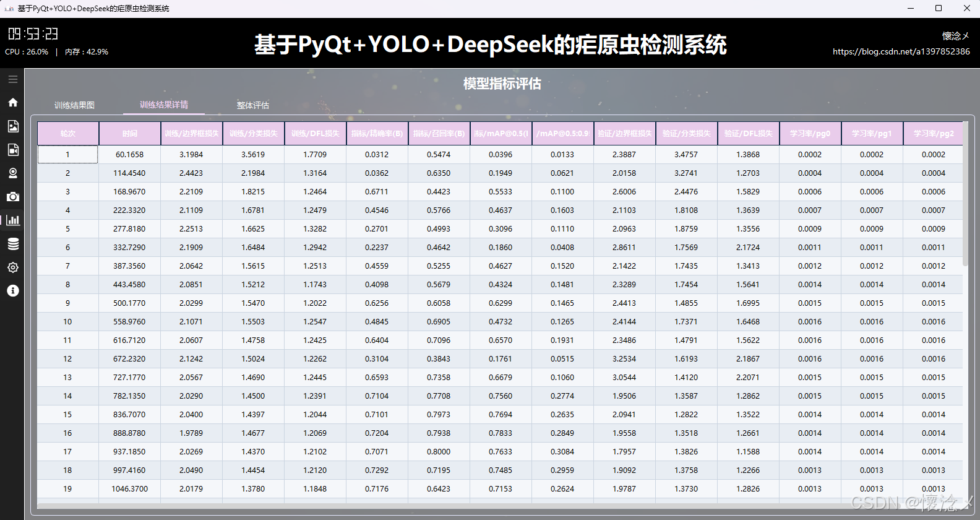
Task: Select the class loss cell 3.5619
Action: click(x=254, y=155)
